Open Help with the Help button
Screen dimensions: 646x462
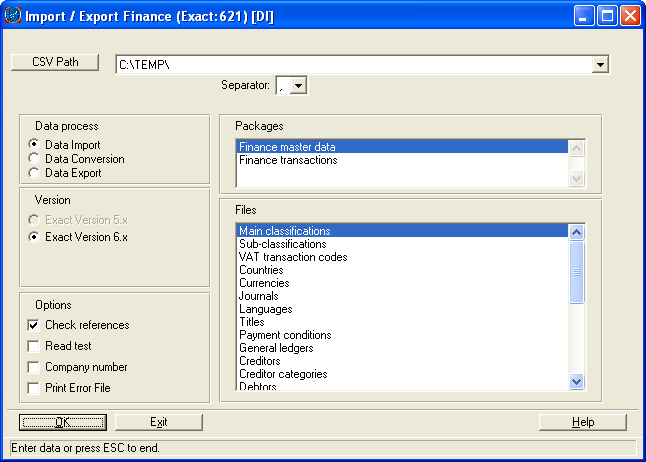click(582, 422)
